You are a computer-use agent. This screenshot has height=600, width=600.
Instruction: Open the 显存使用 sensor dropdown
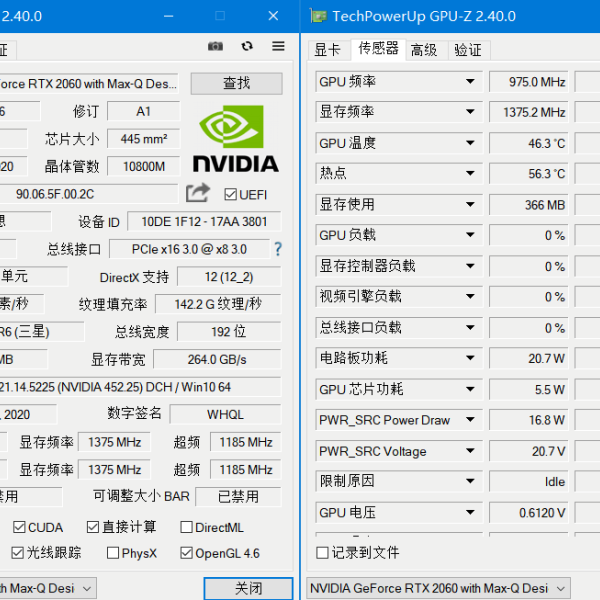tap(471, 204)
